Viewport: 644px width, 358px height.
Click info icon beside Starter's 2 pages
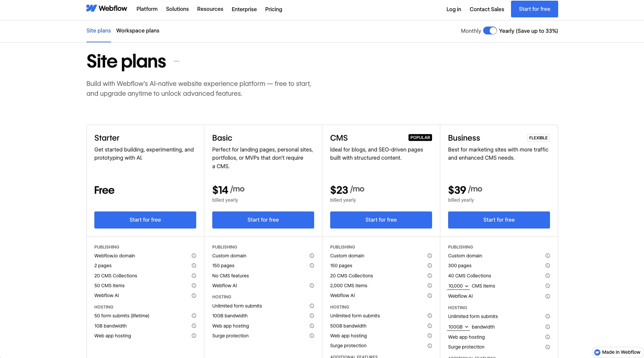[194, 266]
